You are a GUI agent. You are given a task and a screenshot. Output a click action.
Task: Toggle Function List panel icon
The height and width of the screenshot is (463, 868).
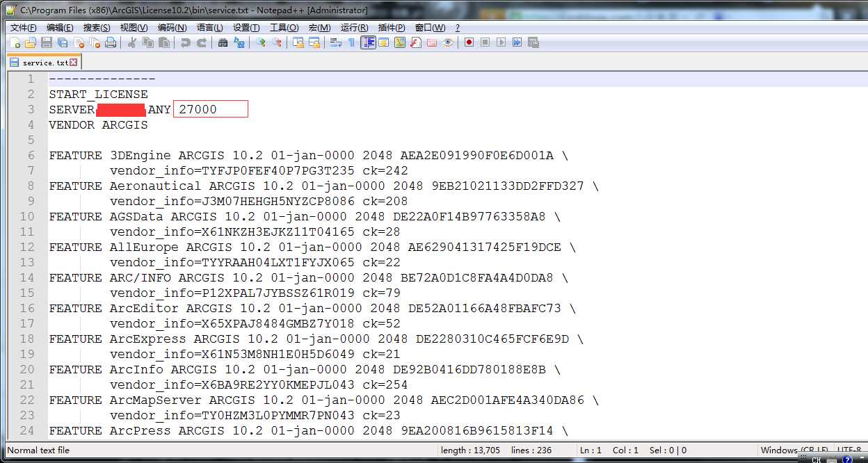pos(415,42)
